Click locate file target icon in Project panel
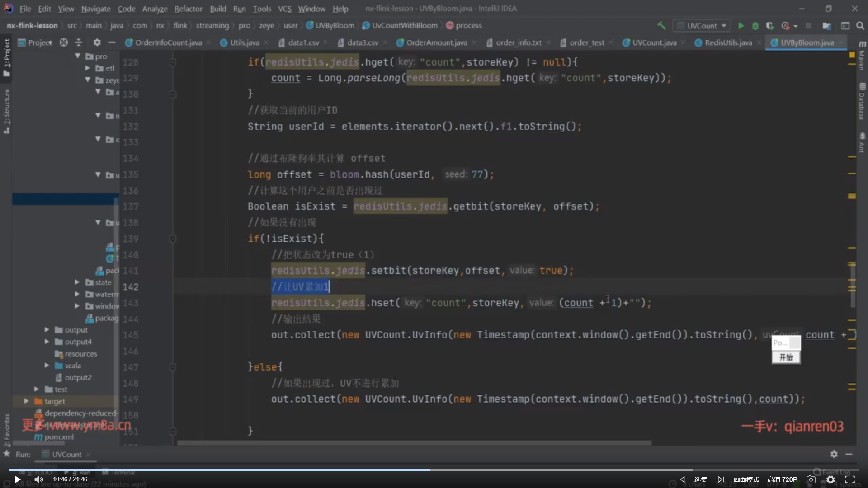The width and height of the screenshot is (868, 488). pyautogui.click(x=64, y=42)
